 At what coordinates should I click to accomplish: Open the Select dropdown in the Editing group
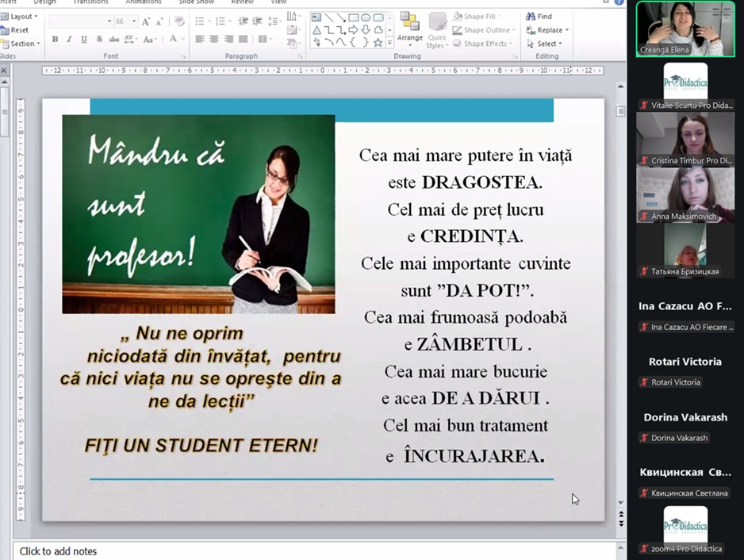[x=546, y=44]
